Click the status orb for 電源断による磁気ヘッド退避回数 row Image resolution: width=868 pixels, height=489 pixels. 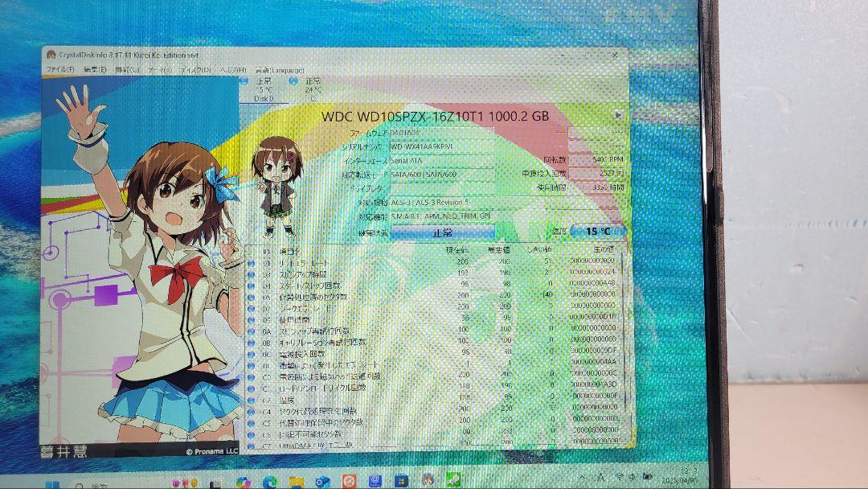(x=252, y=377)
